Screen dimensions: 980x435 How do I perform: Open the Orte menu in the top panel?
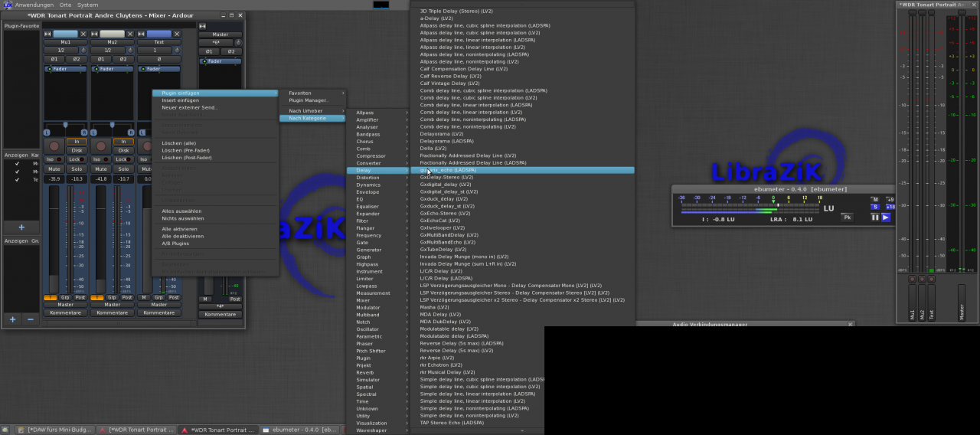pos(66,5)
